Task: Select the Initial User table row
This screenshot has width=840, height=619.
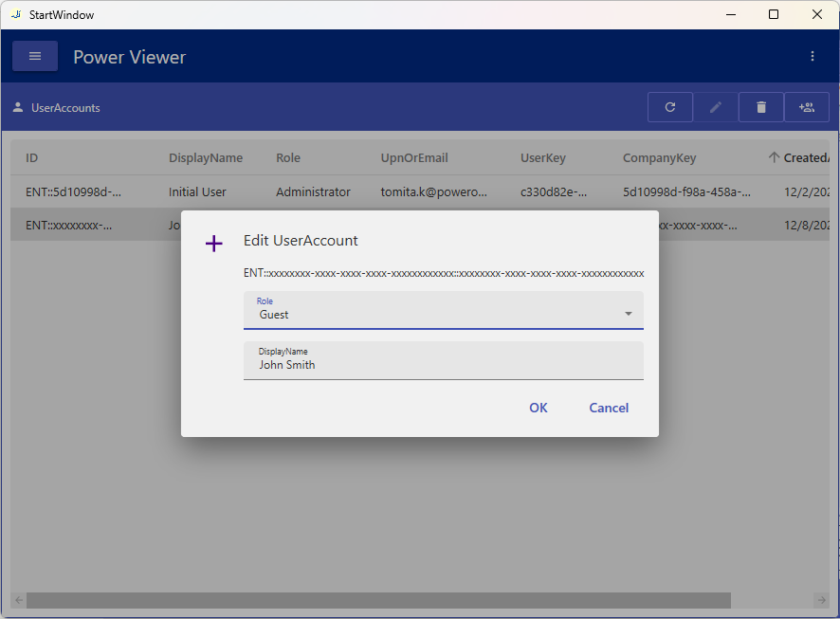Action: [197, 191]
